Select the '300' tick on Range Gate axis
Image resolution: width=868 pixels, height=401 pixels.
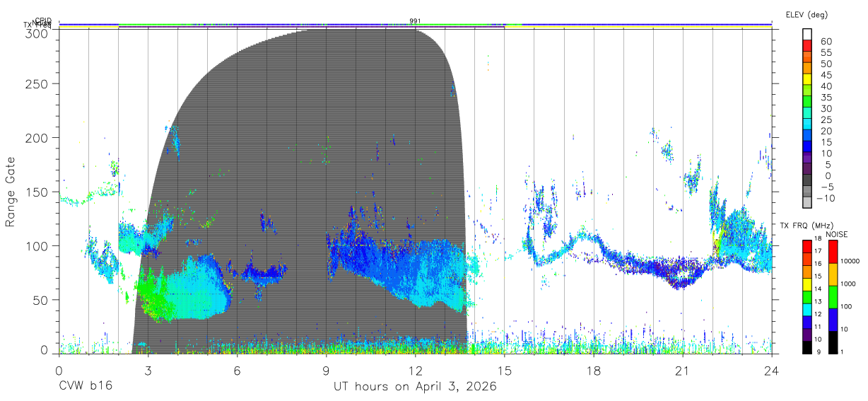point(37,33)
